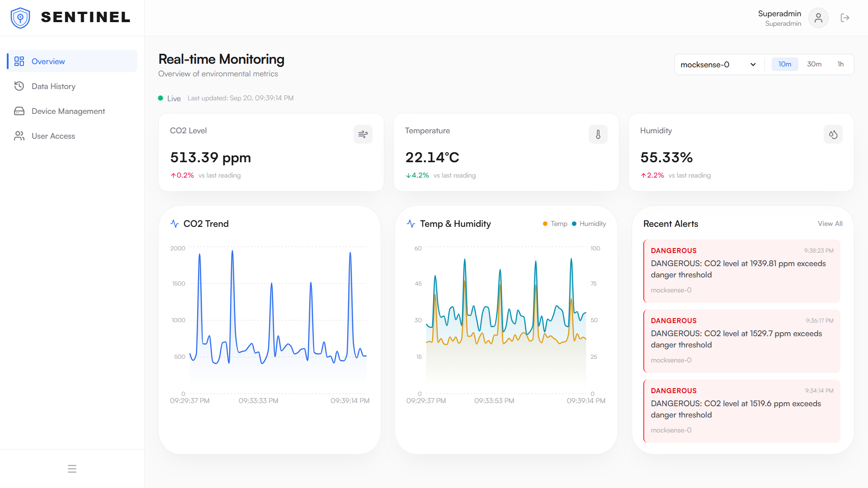Open the 9:38:23 PM dangerous alert

point(742,271)
